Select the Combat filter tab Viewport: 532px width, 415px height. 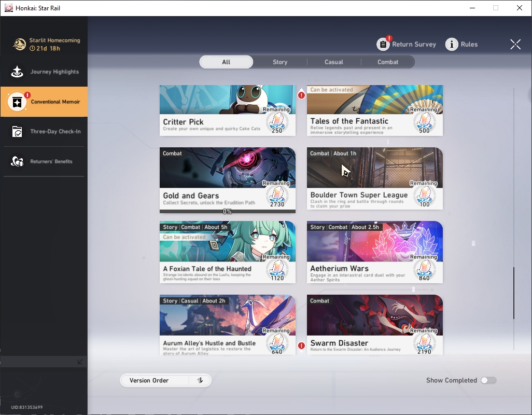387,62
